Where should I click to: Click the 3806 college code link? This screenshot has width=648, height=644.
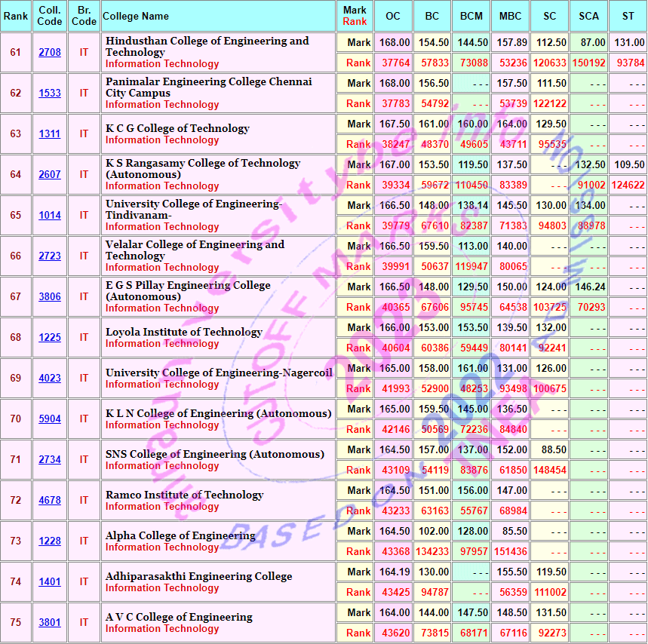click(50, 297)
